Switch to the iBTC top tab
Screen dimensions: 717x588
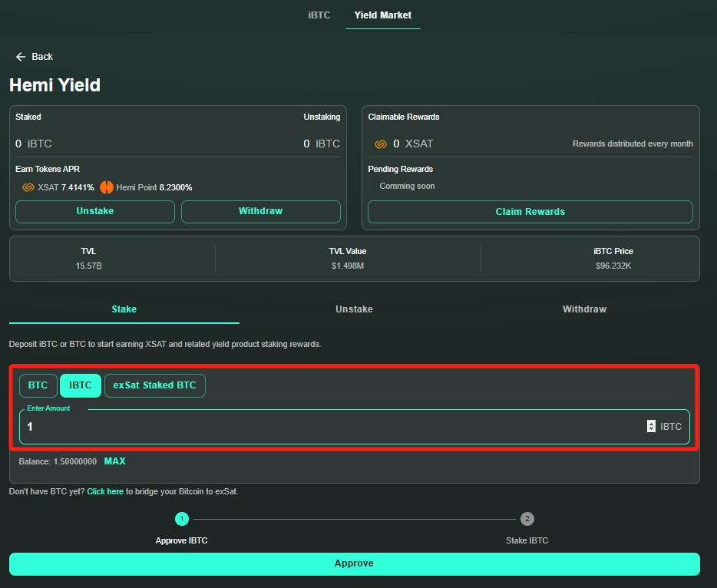tap(319, 15)
